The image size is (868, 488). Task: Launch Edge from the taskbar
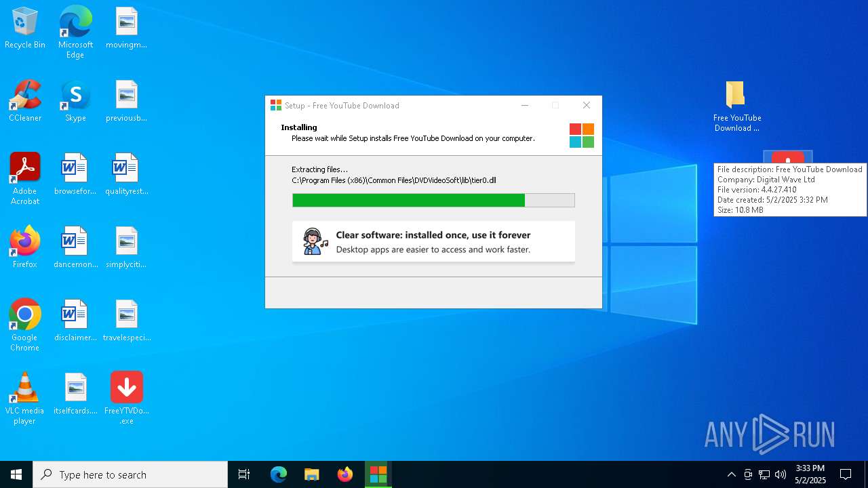(279, 474)
